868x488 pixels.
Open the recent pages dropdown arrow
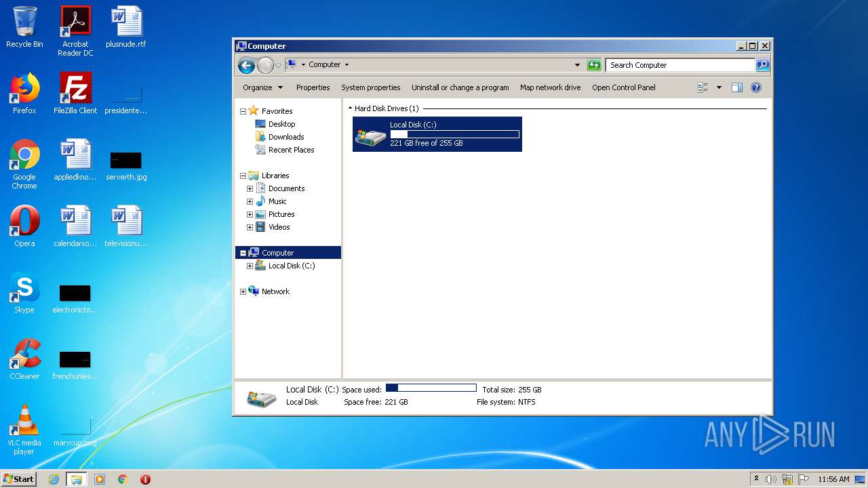coord(278,66)
